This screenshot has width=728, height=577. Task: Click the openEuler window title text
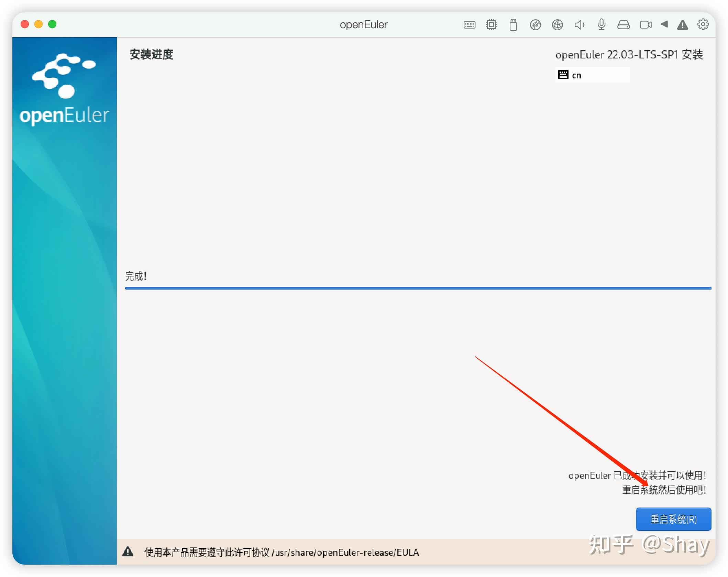[x=364, y=24]
